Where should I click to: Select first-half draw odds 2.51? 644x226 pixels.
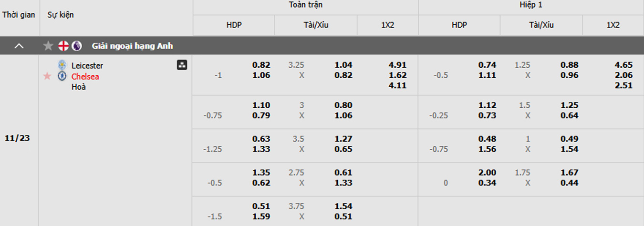(x=624, y=86)
